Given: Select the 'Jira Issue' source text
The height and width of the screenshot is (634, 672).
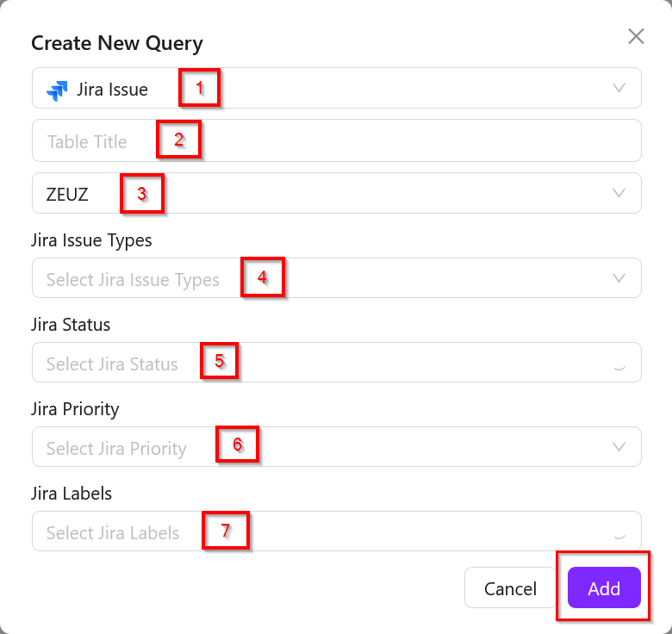Looking at the screenshot, I should click(x=112, y=90).
